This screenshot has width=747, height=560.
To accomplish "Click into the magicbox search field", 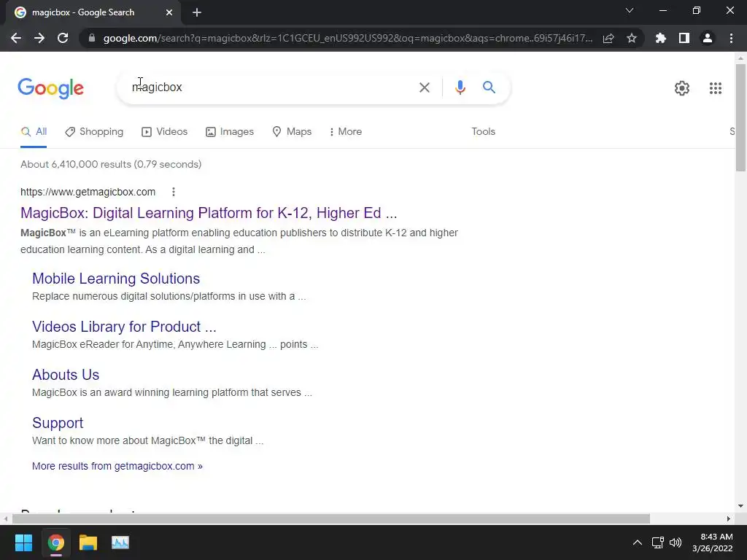I will click(x=271, y=87).
